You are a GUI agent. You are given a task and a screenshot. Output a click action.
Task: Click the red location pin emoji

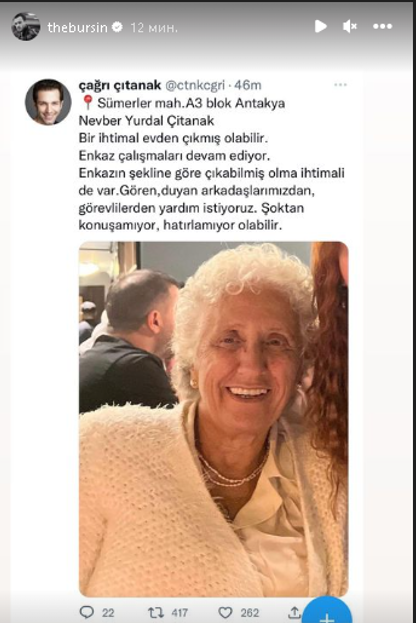click(87, 103)
